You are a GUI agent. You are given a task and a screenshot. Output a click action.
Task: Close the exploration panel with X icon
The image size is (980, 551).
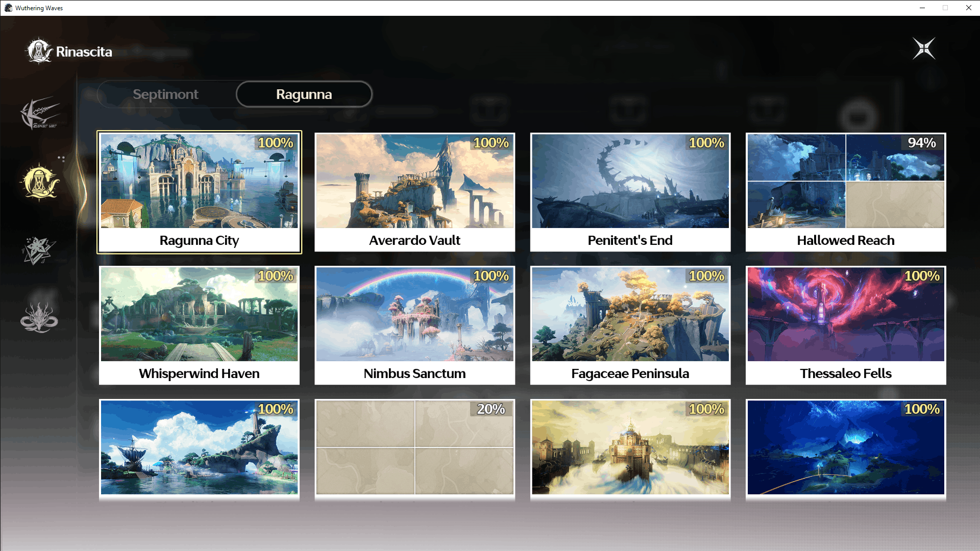click(x=924, y=49)
